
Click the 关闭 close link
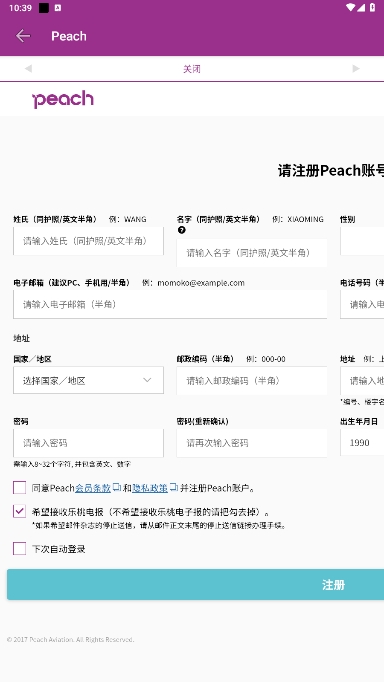point(192,69)
